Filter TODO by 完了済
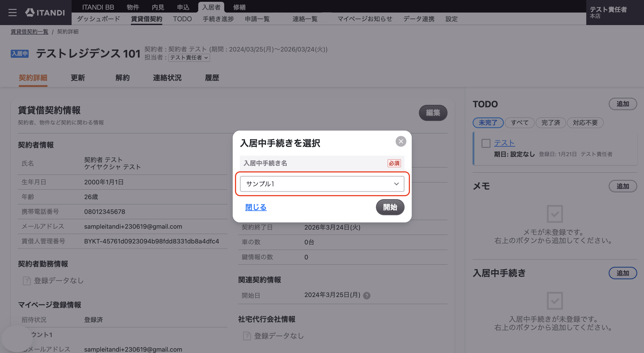644x353 pixels. pyautogui.click(x=551, y=123)
